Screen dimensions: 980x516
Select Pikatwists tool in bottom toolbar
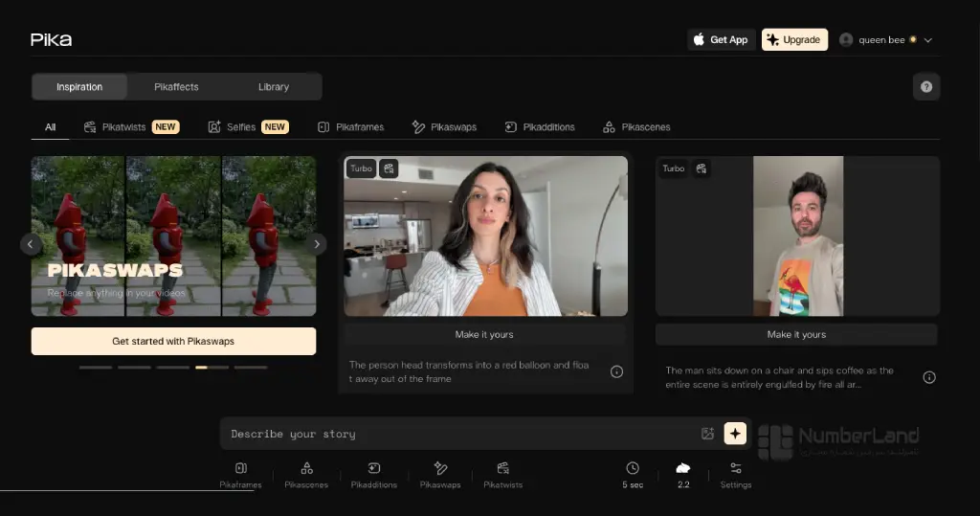503,476
